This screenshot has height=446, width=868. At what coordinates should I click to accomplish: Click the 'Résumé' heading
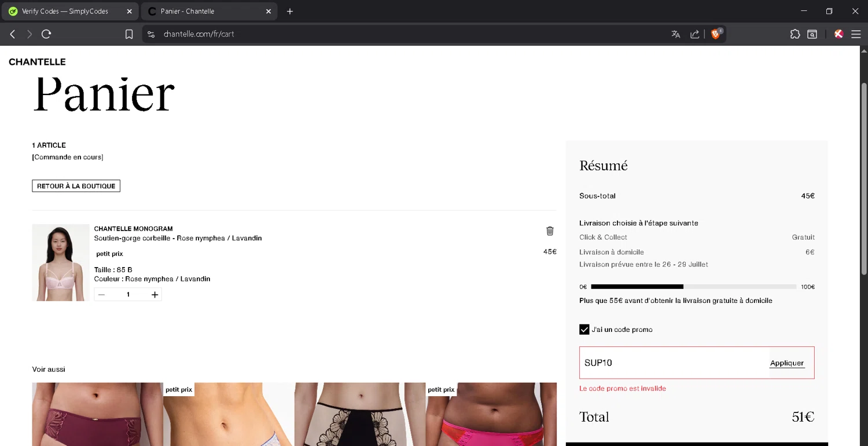pos(604,166)
